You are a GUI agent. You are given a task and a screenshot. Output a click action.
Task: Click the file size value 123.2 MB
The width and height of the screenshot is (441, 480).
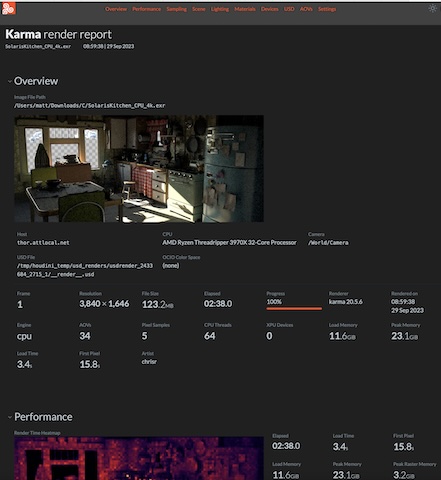(158, 304)
